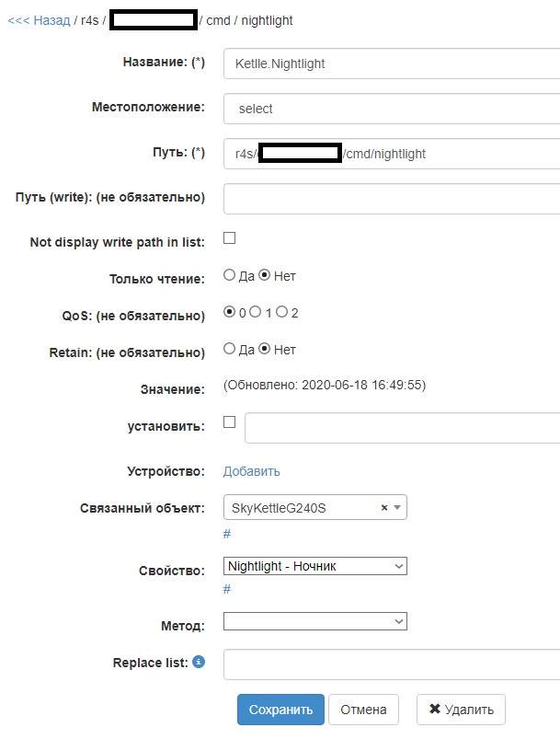Open the # link under 'Связанный объект'
This screenshot has height=739, width=560.
tap(227, 534)
